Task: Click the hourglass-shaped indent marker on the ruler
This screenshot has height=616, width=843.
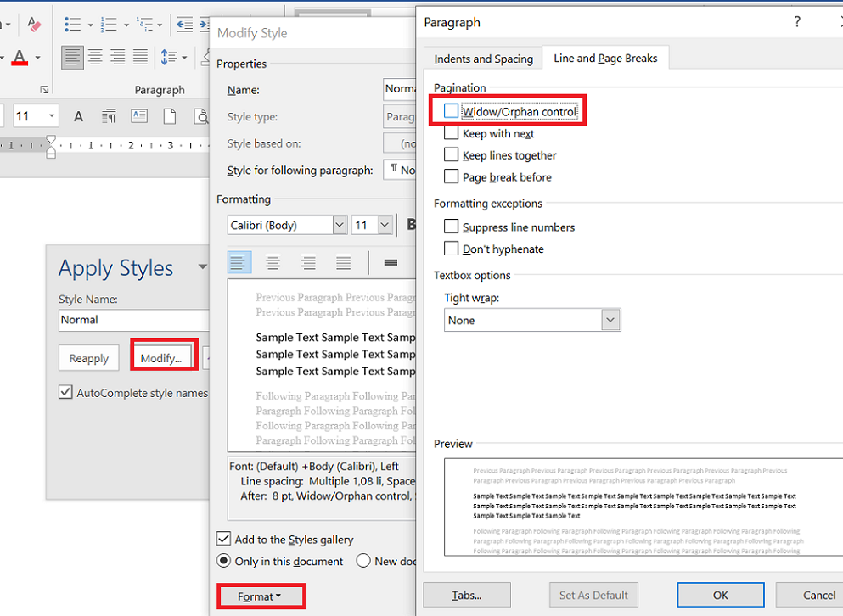Action: [x=51, y=146]
